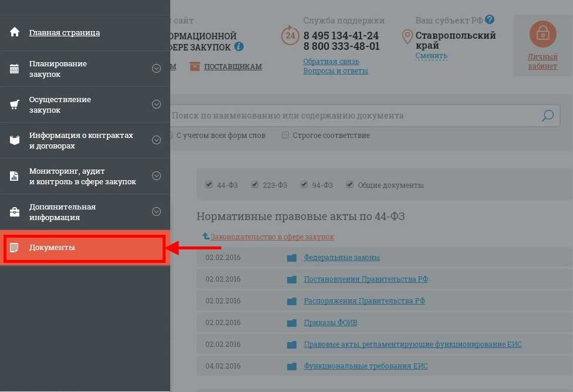Screen dimensions: 573x392
Task: Expand the Осуществление закупок chevron
Action: (156, 104)
